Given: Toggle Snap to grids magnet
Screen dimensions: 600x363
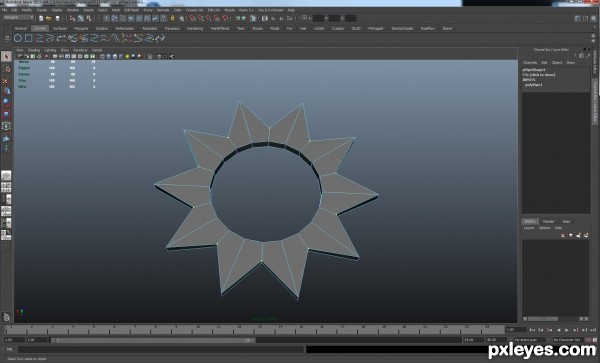Looking at the screenshot, I should 192,18.
